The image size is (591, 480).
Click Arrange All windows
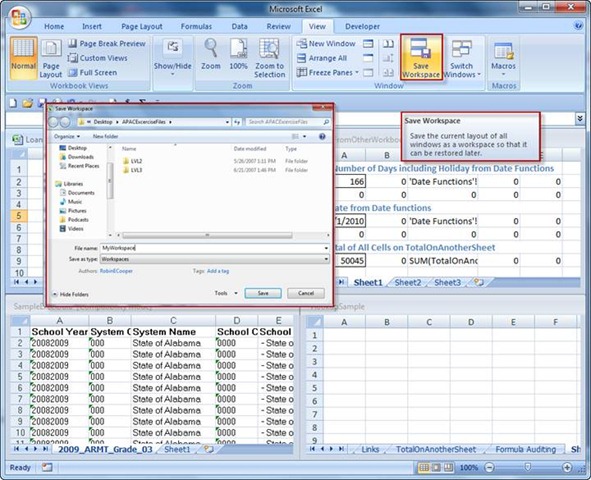click(322, 58)
